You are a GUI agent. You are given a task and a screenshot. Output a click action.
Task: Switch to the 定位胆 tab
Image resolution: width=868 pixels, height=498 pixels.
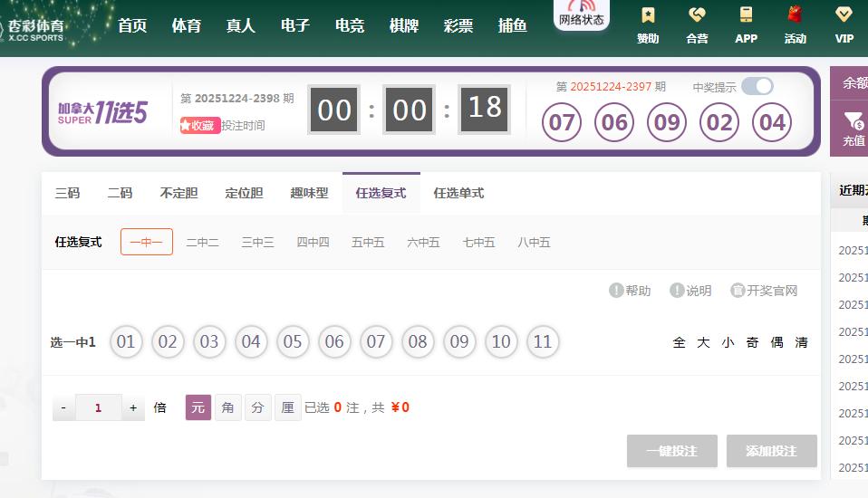244,193
